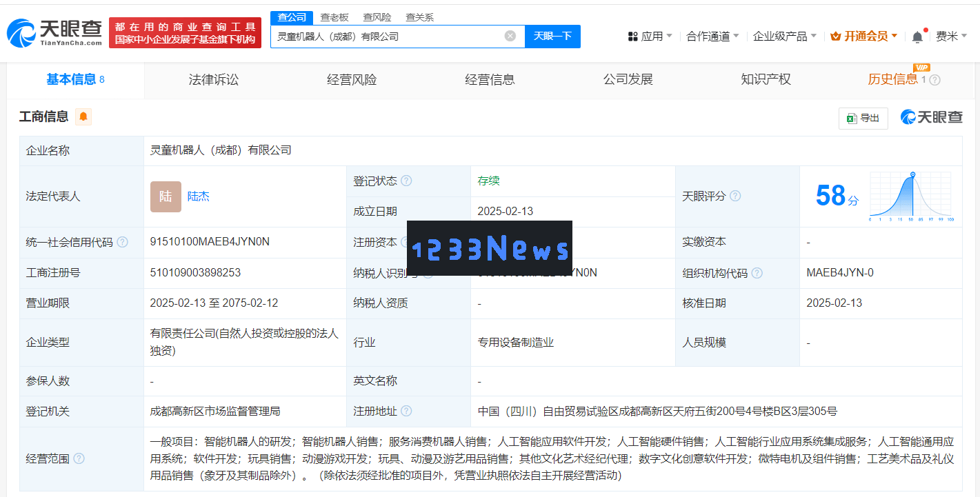Click the help icon next to 登记状态
This screenshot has width=980, height=497.
[x=406, y=181]
